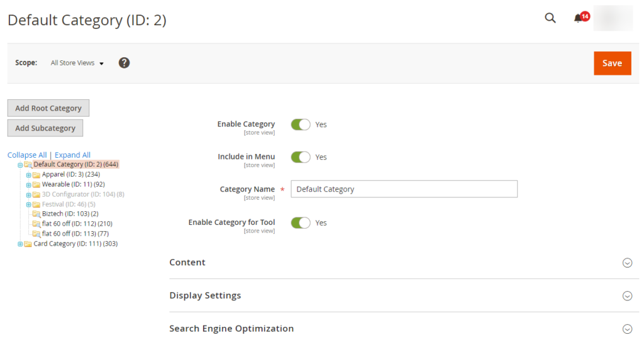Click the Apparel folder icon
Screen dimensions: 644x340
tap(36, 175)
